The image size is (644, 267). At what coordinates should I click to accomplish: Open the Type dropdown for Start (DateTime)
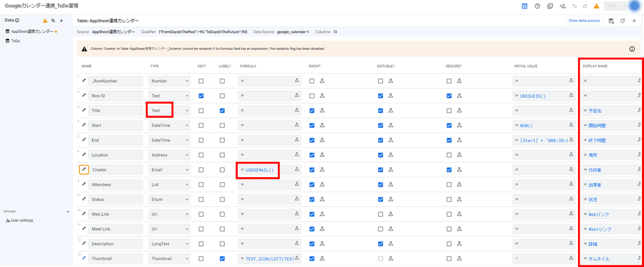pyautogui.click(x=170, y=125)
